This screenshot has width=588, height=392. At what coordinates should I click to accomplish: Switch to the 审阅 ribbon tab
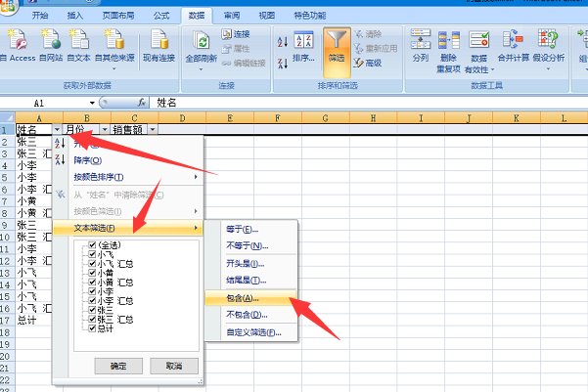tap(231, 16)
